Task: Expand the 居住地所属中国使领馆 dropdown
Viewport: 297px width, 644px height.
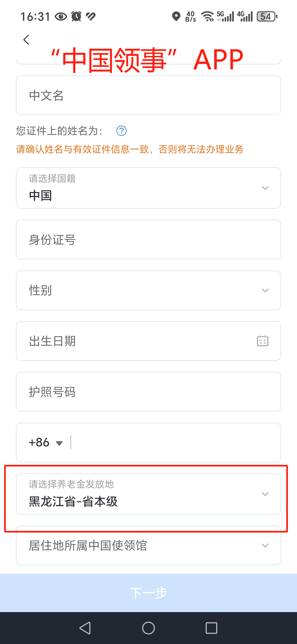Action: tap(148, 545)
